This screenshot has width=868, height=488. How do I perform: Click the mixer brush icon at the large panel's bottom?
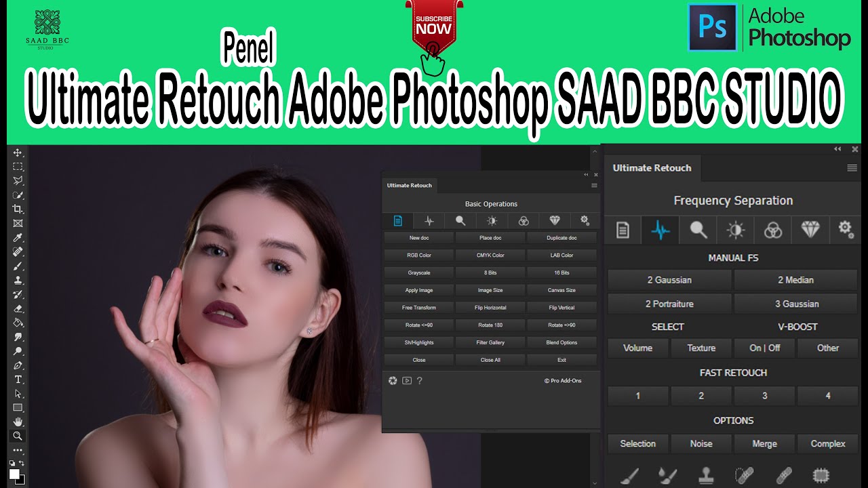tap(667, 474)
